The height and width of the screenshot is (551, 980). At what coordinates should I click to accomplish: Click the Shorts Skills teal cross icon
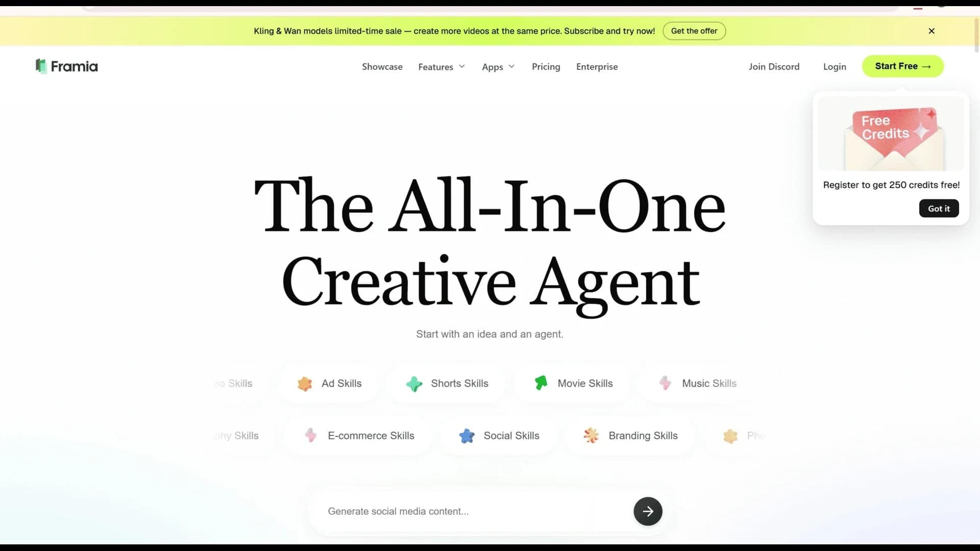[x=414, y=384]
